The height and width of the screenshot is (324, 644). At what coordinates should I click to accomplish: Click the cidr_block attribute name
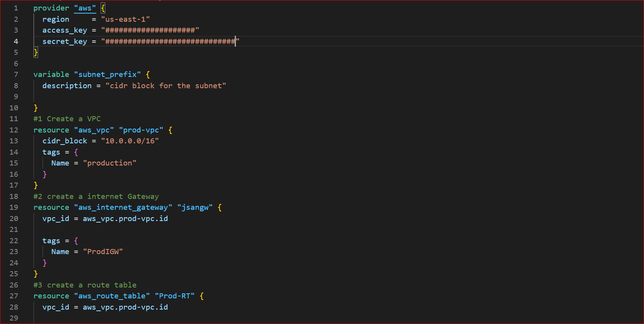coord(65,141)
